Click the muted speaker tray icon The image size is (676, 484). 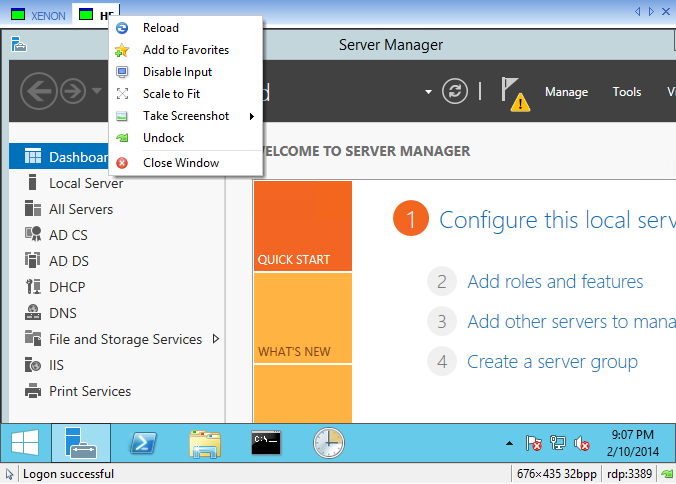[582, 443]
